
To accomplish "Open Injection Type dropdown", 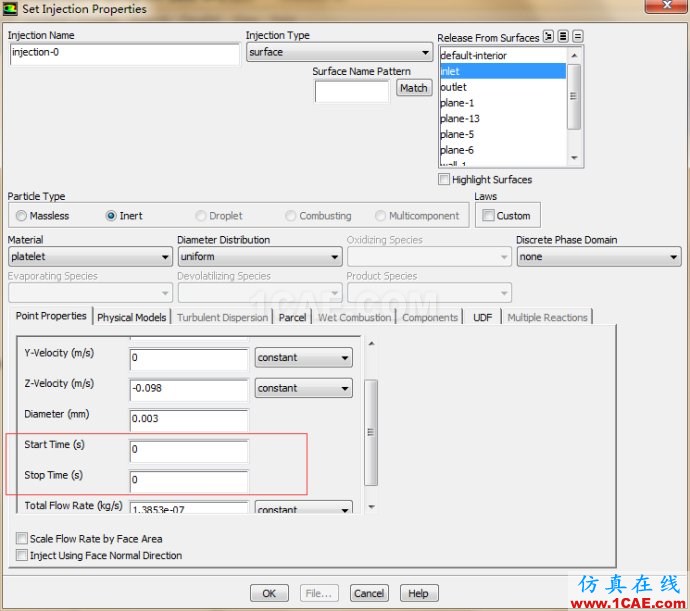I will (339, 52).
